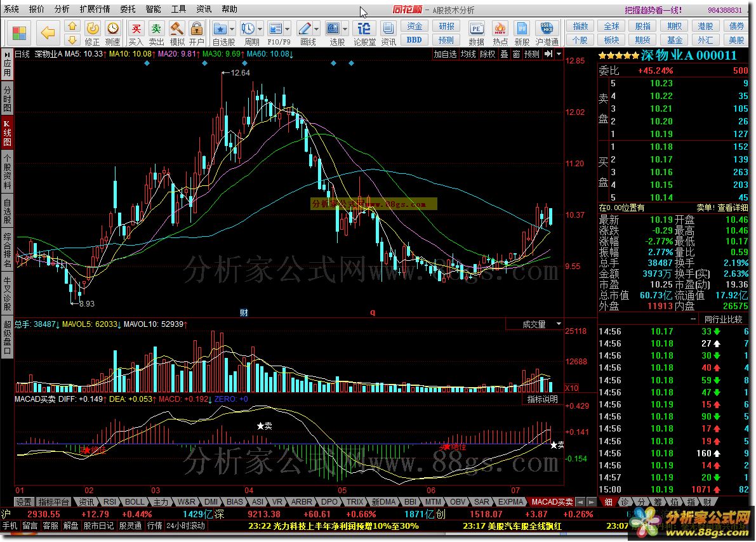Viewport: 756px width, 542px height.
Task: Select the EXPMA indicator tab
Action: (x=510, y=502)
